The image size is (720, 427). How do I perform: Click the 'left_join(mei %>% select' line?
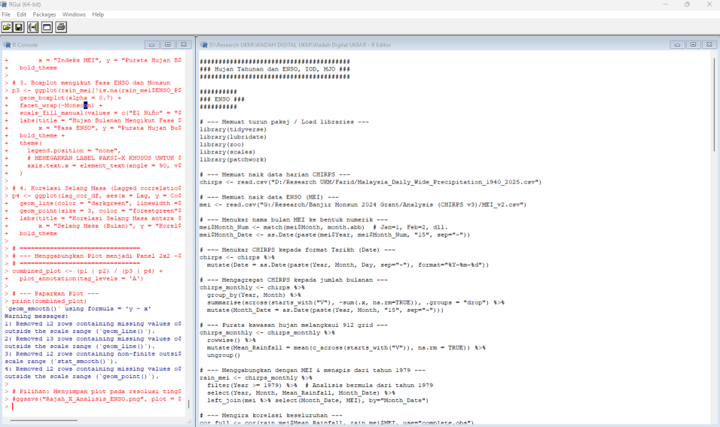click(318, 400)
